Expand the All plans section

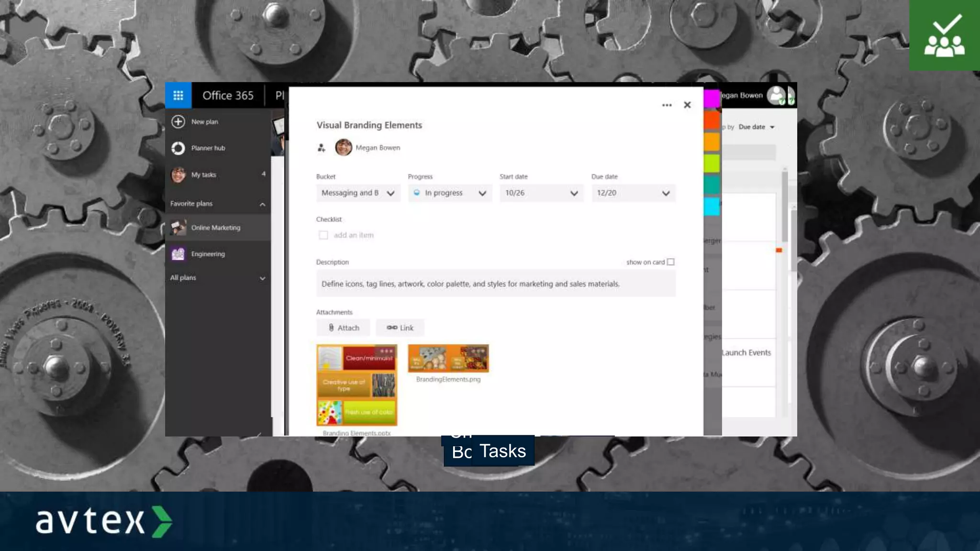click(262, 278)
